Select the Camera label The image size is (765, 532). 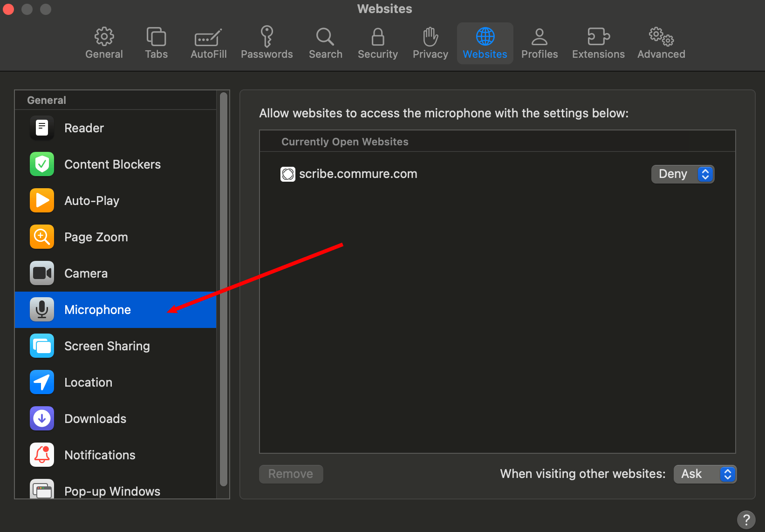pos(86,273)
